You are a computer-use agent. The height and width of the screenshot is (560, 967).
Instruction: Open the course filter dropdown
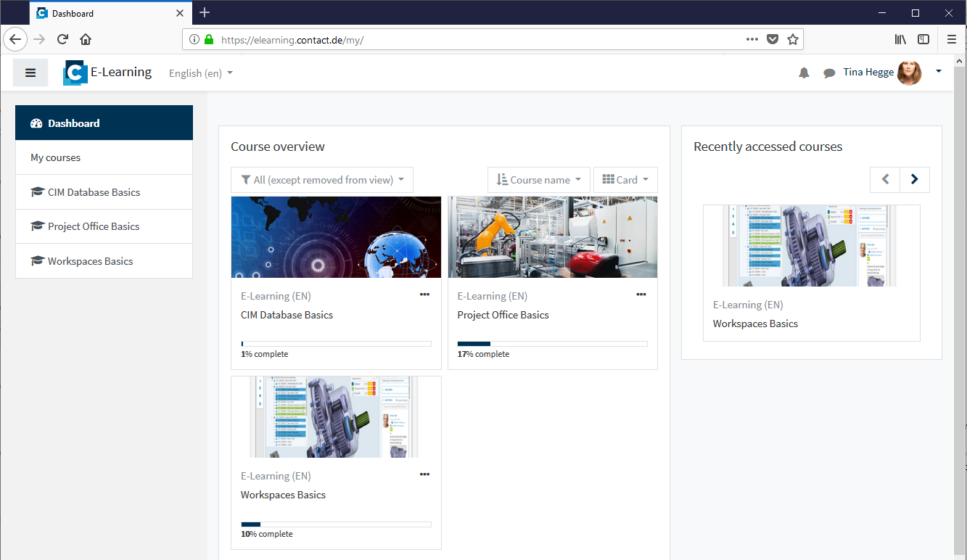click(x=322, y=180)
